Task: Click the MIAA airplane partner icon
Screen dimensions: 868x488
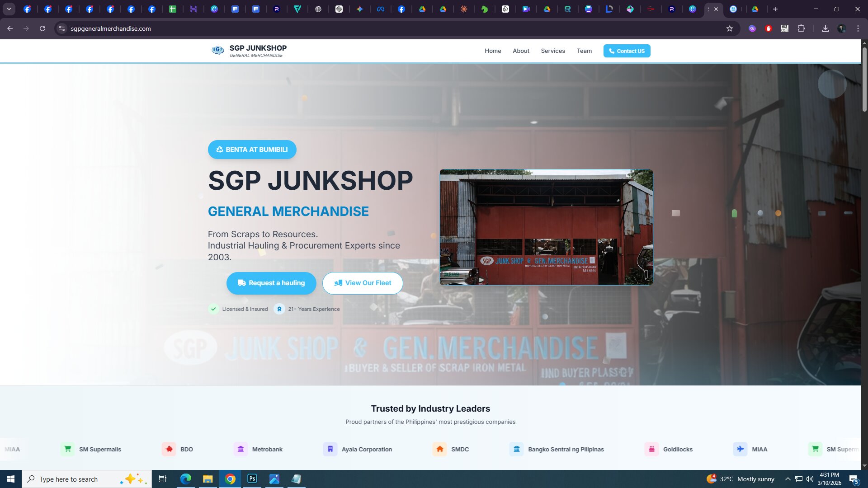Action: (741, 449)
